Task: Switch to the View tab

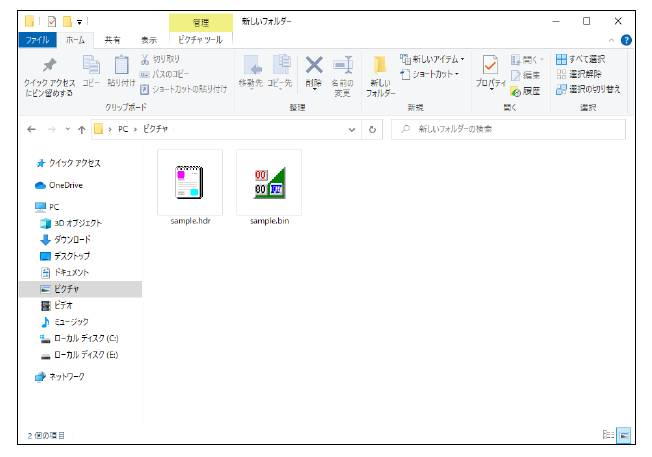Action: click(149, 40)
